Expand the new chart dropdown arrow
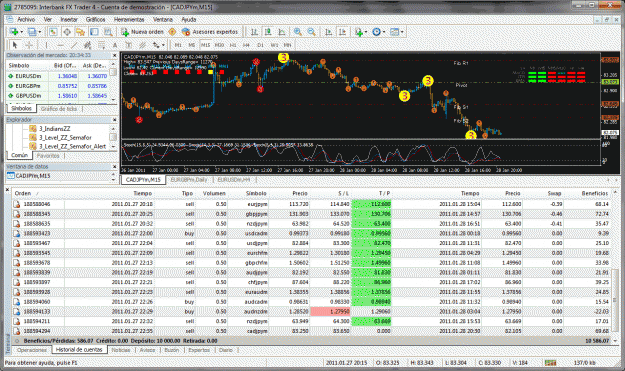Screen dimensions: 625x371 [x=22, y=32]
